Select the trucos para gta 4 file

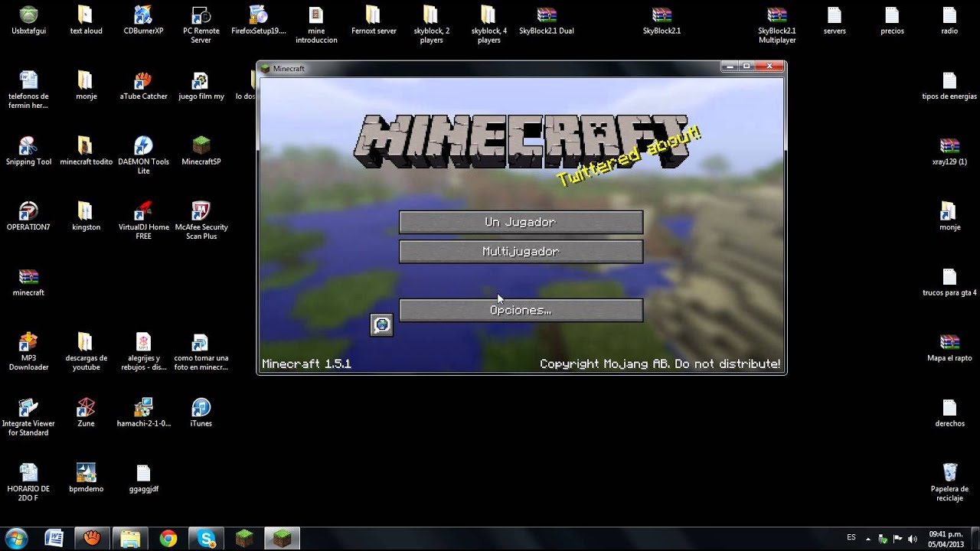(x=949, y=282)
